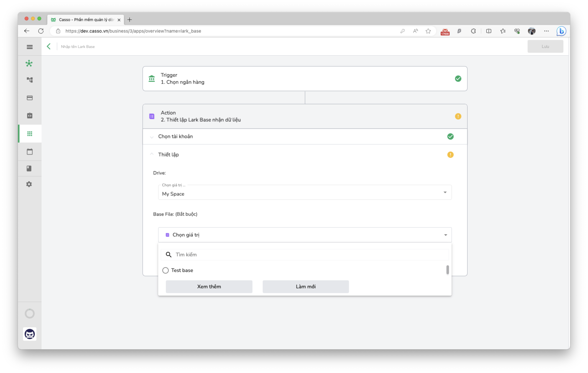Expand the Chọn tài khoản section
The width and height of the screenshot is (588, 373).
[305, 136]
